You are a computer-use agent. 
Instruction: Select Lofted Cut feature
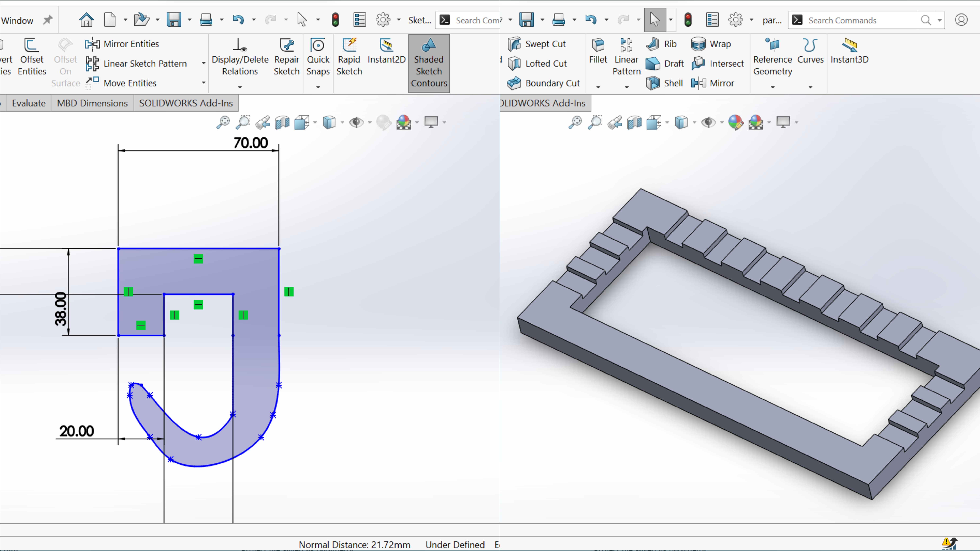pyautogui.click(x=537, y=64)
